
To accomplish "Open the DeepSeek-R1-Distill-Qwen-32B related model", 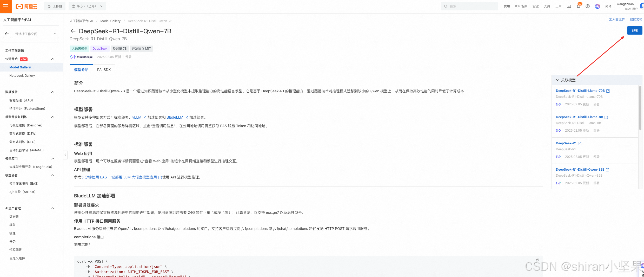I will pos(580,170).
